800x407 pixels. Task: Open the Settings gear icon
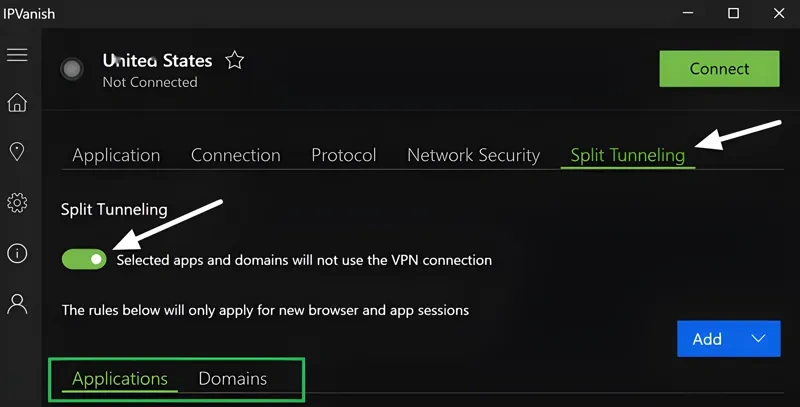17,203
